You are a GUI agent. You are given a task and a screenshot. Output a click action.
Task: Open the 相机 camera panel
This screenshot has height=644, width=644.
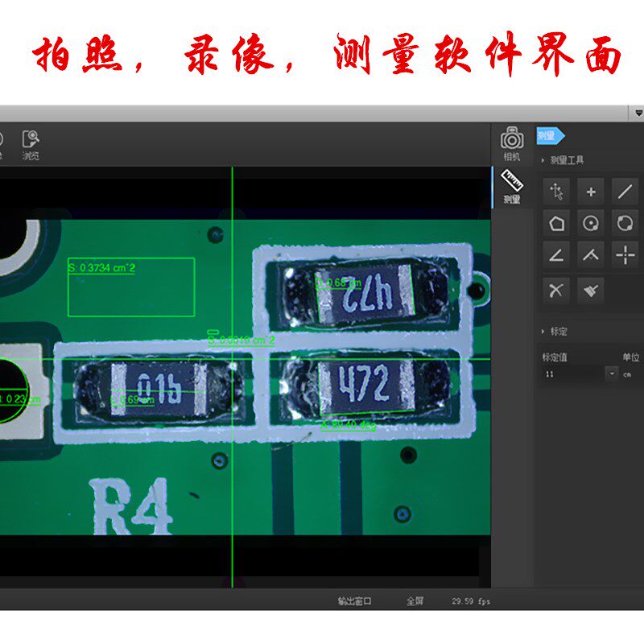pos(512,144)
